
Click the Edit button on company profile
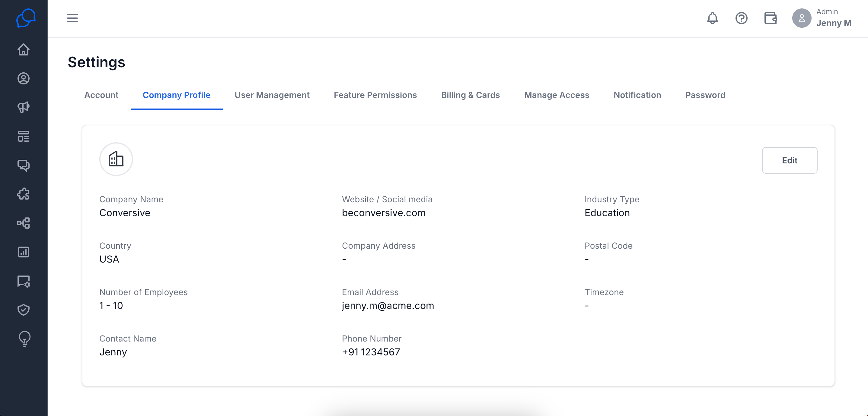[790, 160]
